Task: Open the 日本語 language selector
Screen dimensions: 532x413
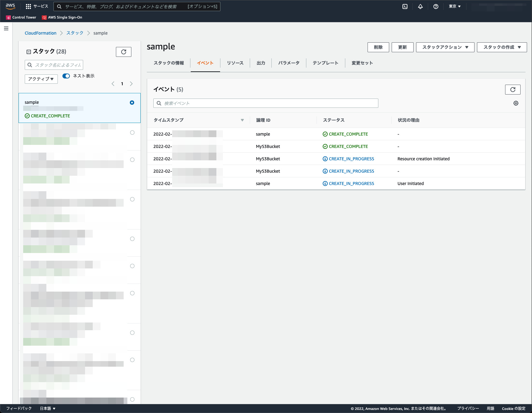Action: [48, 408]
